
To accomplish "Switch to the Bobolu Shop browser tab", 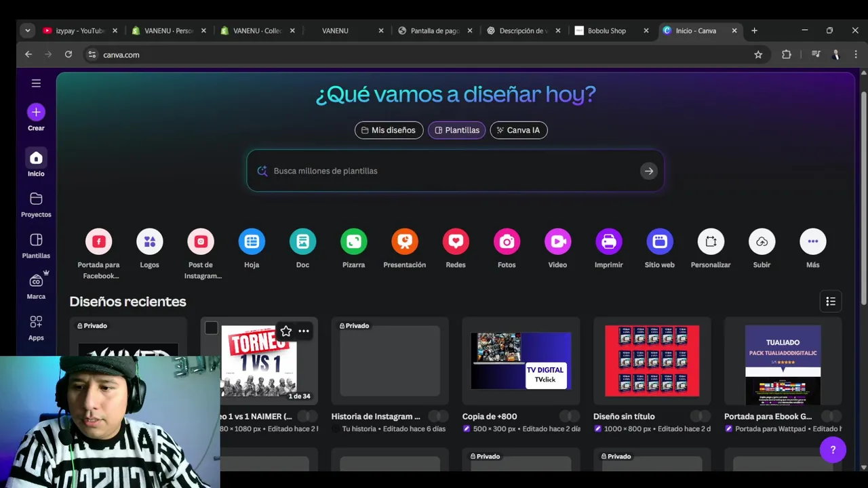I will pyautogui.click(x=611, y=30).
